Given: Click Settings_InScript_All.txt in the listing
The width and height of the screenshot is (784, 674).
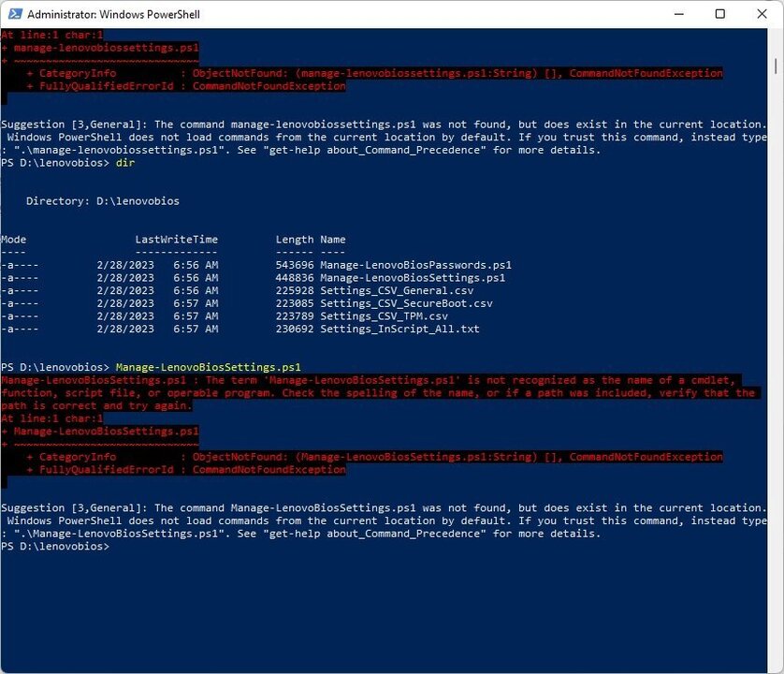Looking at the screenshot, I should point(399,330).
